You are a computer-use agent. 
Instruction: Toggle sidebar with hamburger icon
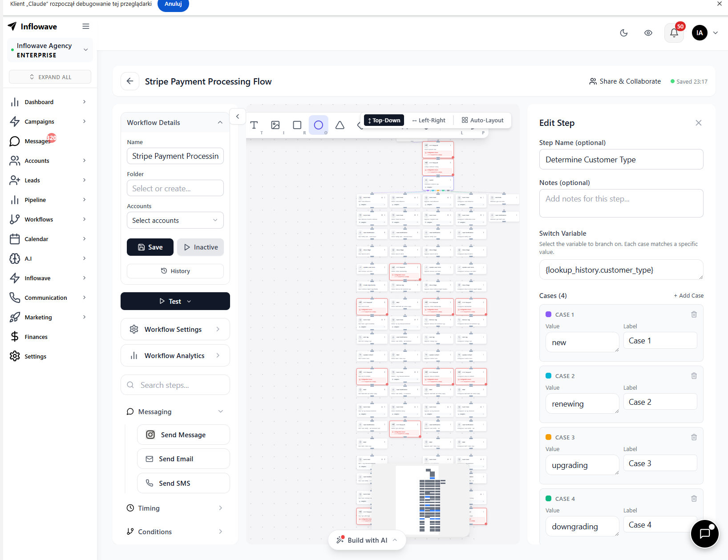pyautogui.click(x=86, y=26)
